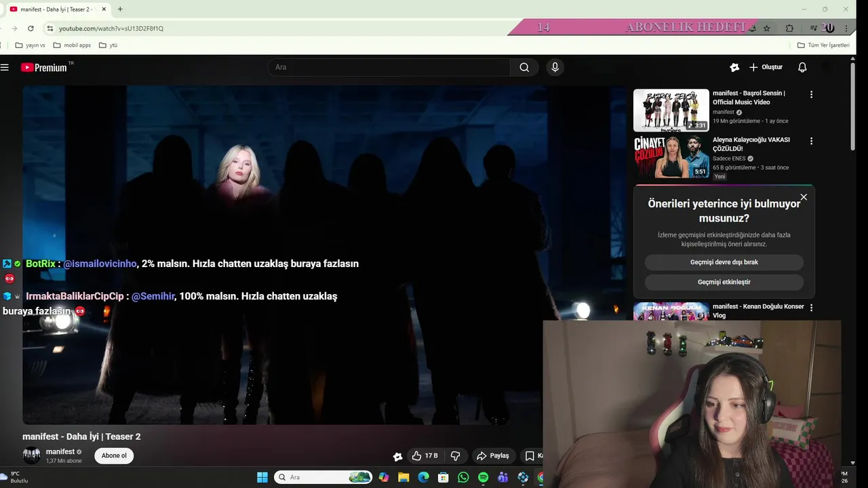This screenshot has height=488, width=868.
Task: Open Aleyna Kalaycıoğlu VAKASI video thumbnail
Action: point(671,157)
